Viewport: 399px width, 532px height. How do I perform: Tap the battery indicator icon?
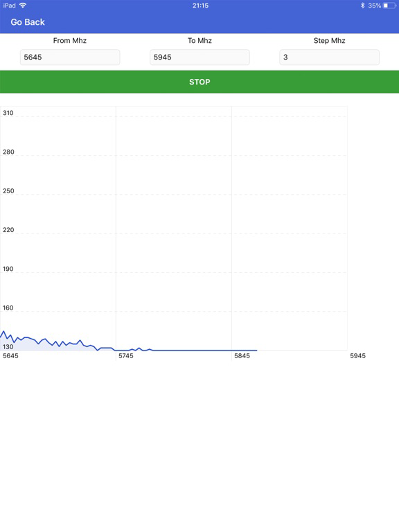coord(389,6)
